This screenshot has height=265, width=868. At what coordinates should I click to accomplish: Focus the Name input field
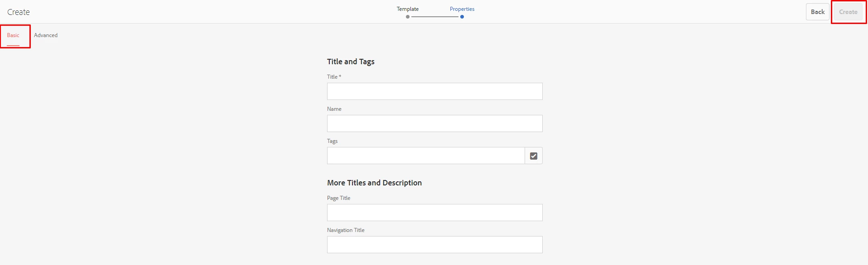click(434, 123)
